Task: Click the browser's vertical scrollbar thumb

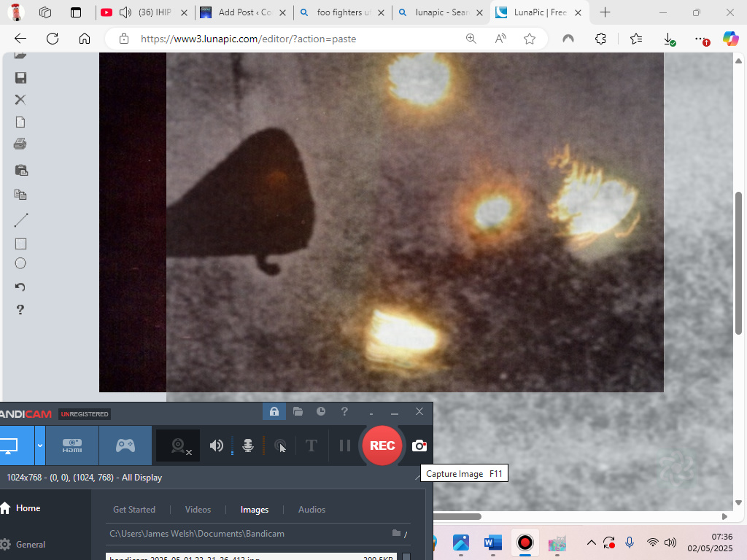Action: click(739, 262)
